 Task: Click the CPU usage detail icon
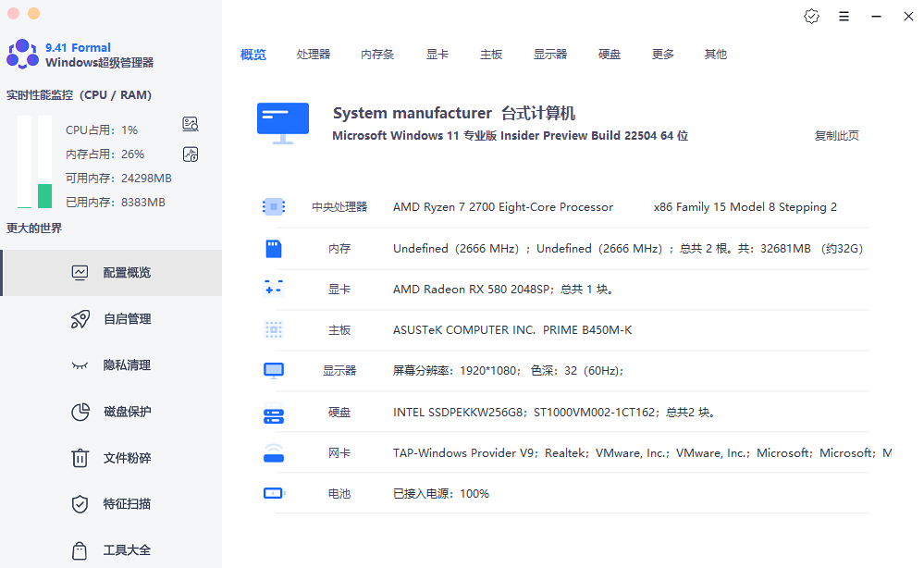[x=191, y=125]
